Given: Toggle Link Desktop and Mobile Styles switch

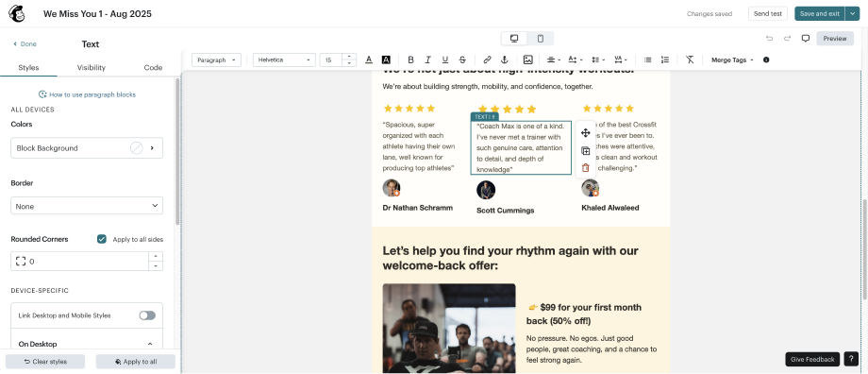Looking at the screenshot, I should pyautogui.click(x=147, y=315).
